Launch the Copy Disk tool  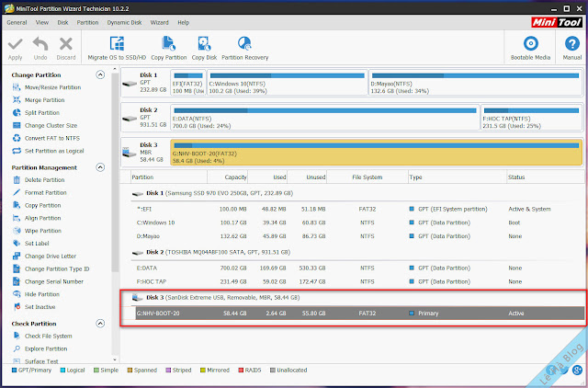[204, 48]
